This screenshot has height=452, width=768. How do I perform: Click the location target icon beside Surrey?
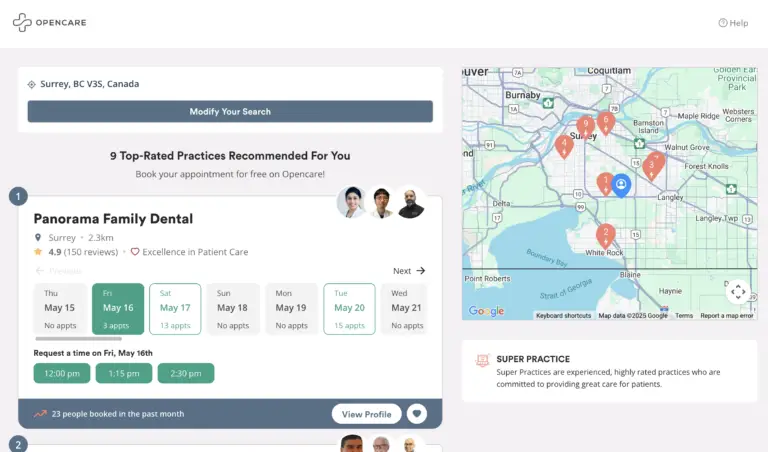coord(31,84)
